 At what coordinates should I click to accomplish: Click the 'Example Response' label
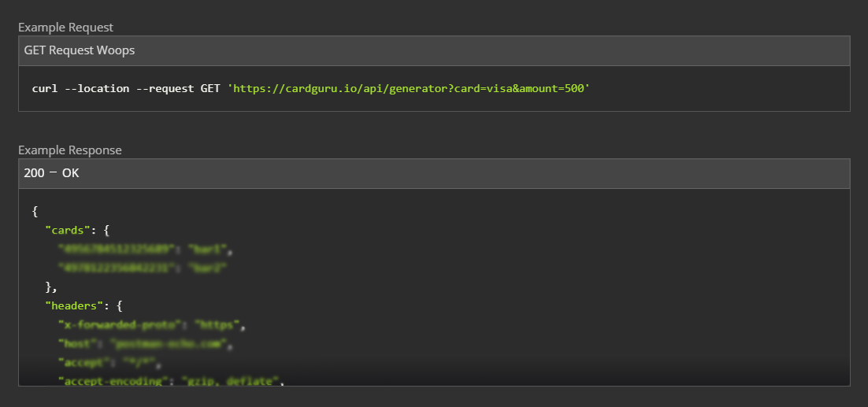[70, 150]
